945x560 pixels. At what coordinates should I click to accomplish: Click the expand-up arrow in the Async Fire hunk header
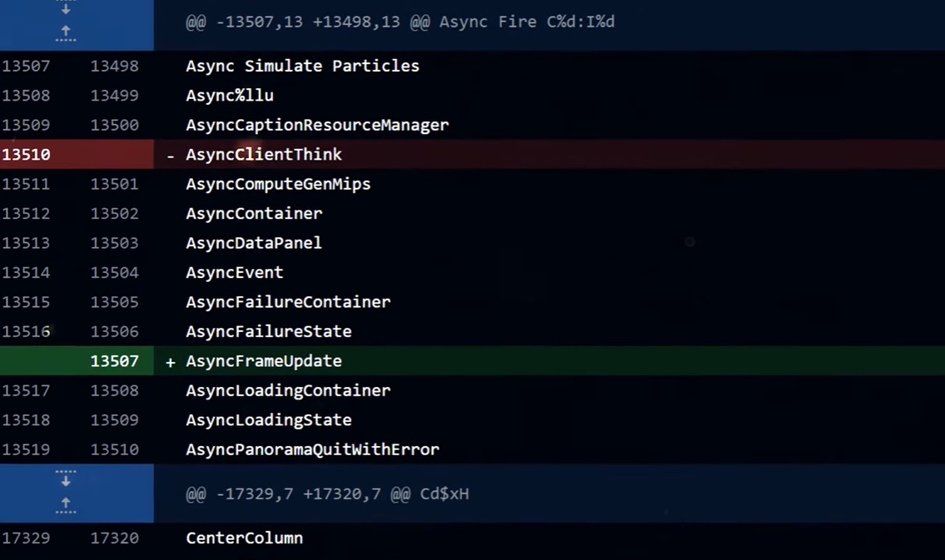tap(66, 32)
